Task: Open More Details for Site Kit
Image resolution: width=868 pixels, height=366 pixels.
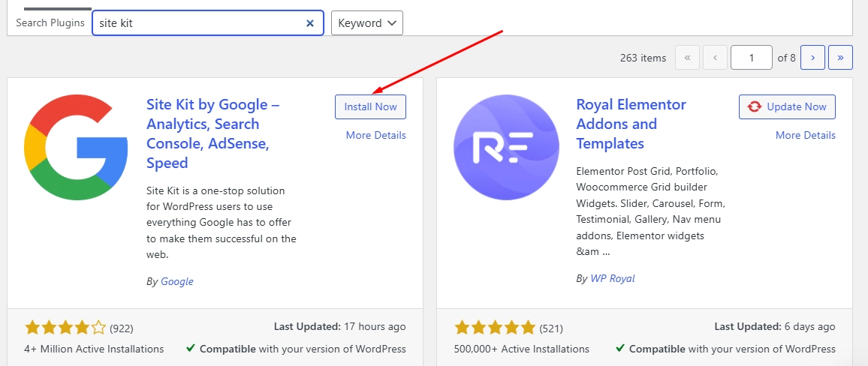Action: [375, 135]
